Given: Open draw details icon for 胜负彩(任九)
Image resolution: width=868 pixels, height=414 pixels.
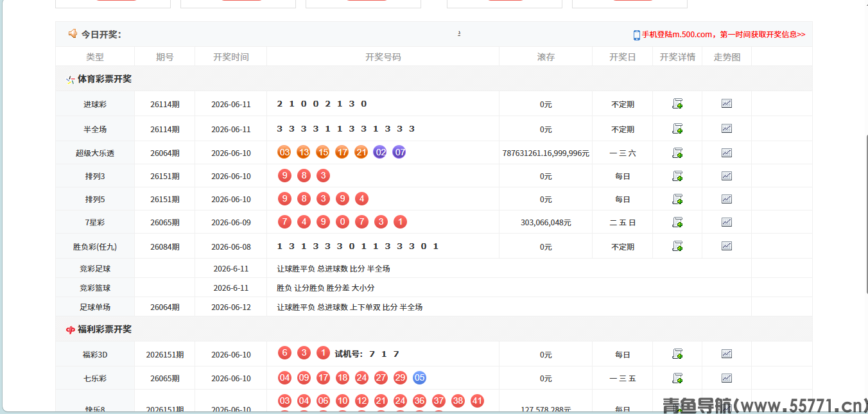Looking at the screenshot, I should pyautogui.click(x=677, y=246).
